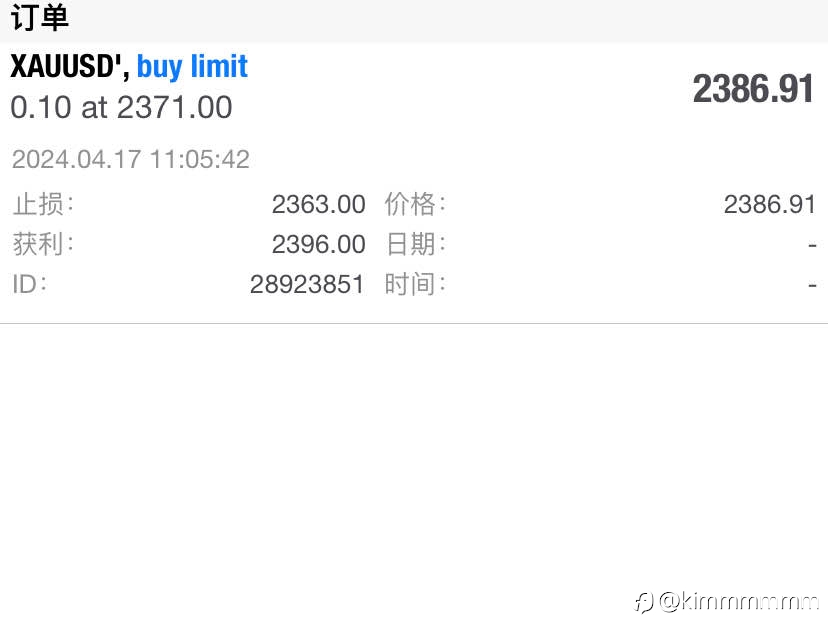Tap the dash next to 时间
The width and height of the screenshot is (828, 639).
pos(812,285)
